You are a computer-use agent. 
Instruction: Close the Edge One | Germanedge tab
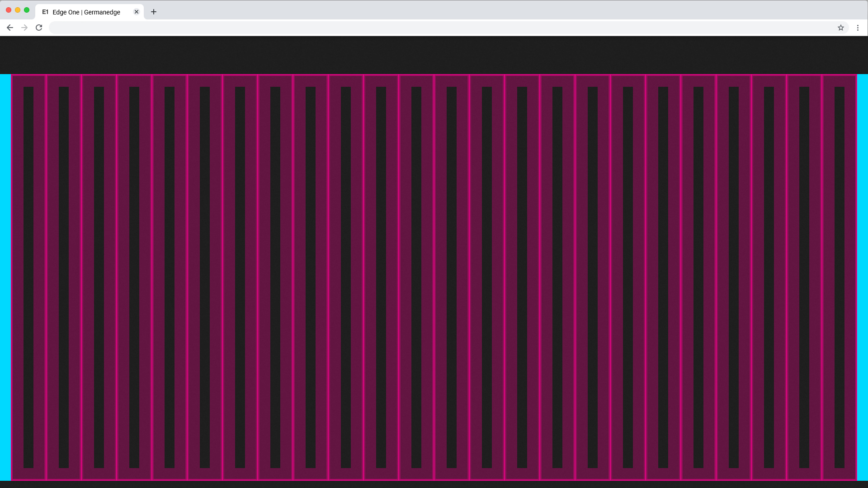(137, 12)
